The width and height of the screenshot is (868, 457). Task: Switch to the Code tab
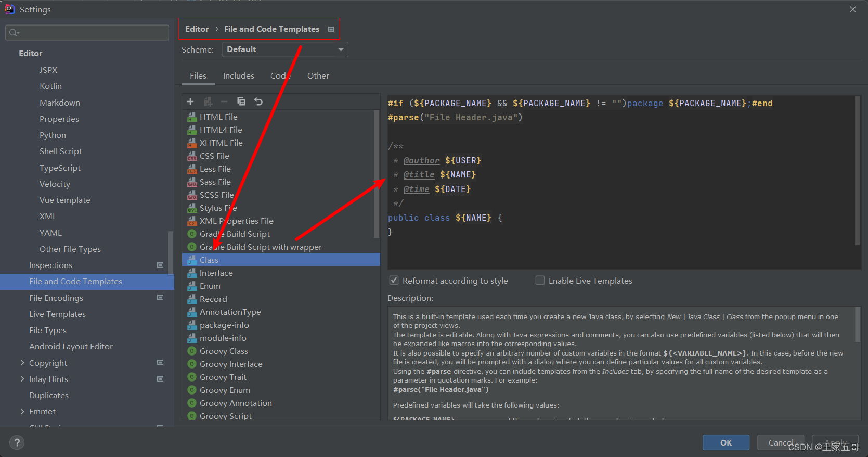coord(281,75)
